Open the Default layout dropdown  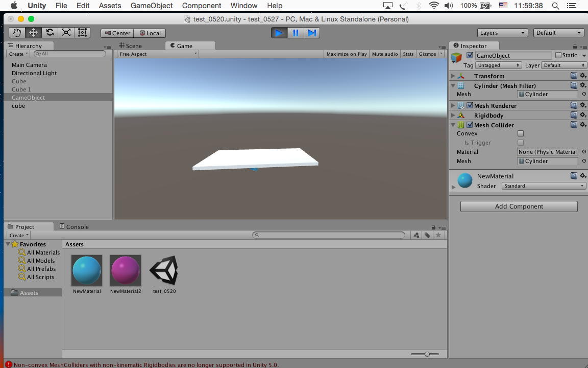(558, 33)
